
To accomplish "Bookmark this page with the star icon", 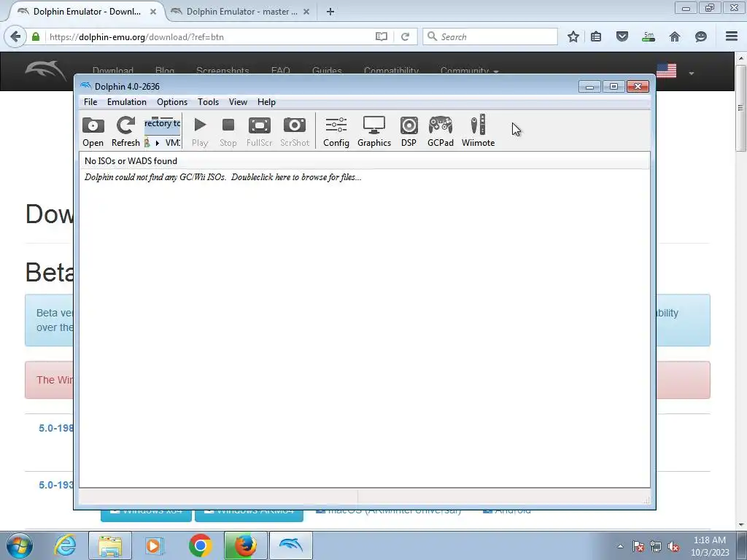I will 573,36.
